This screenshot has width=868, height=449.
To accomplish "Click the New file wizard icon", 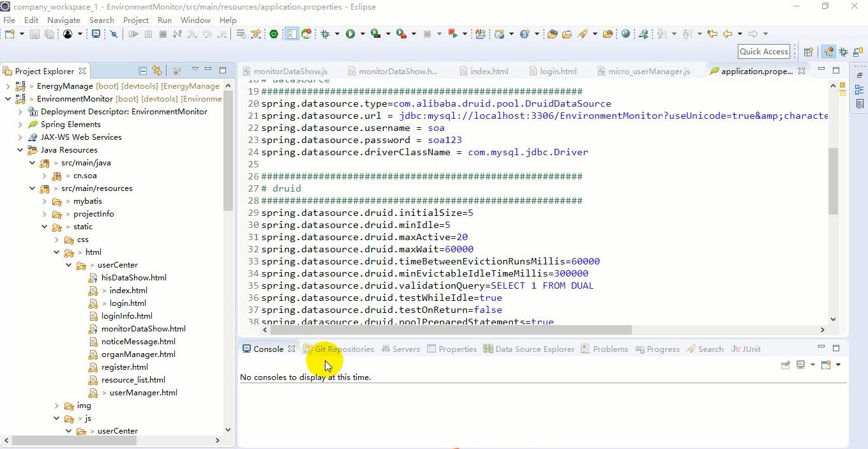I will (x=10, y=34).
